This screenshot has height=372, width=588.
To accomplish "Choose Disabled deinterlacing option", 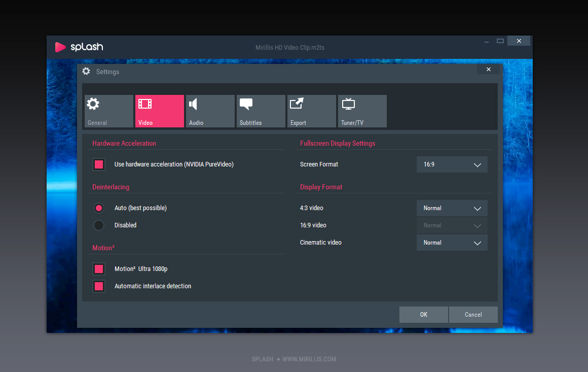I will [99, 225].
